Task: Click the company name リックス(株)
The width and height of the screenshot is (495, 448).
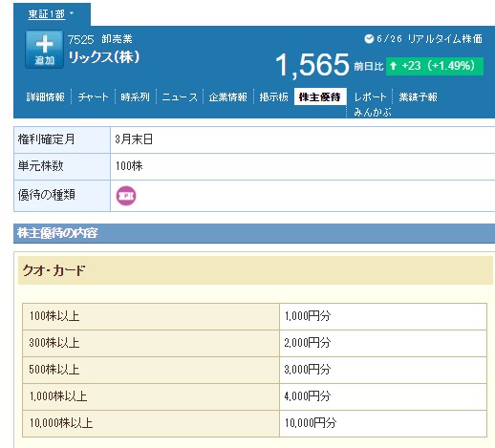Action: pos(104,57)
